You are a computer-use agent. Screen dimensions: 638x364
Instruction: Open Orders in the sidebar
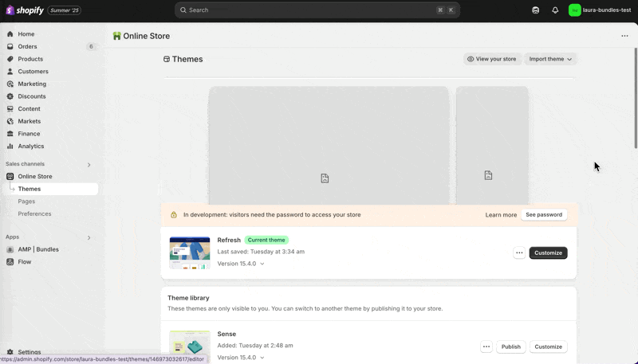[27, 47]
